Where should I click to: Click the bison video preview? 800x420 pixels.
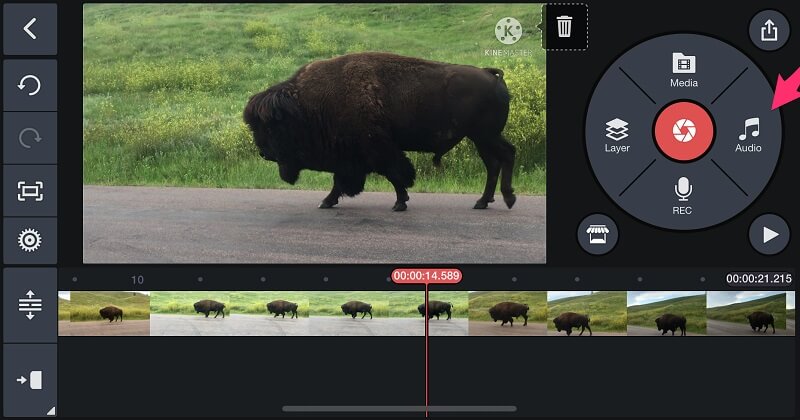314,132
